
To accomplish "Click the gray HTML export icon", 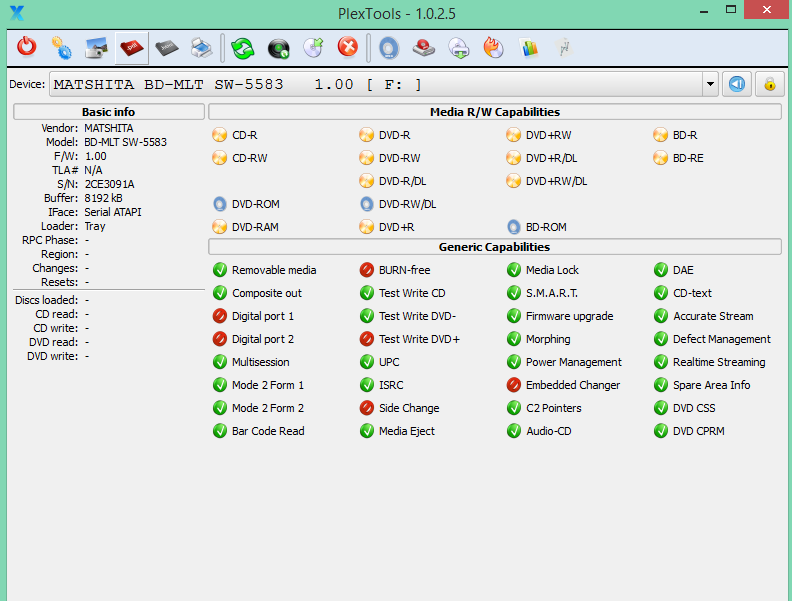I will point(167,48).
